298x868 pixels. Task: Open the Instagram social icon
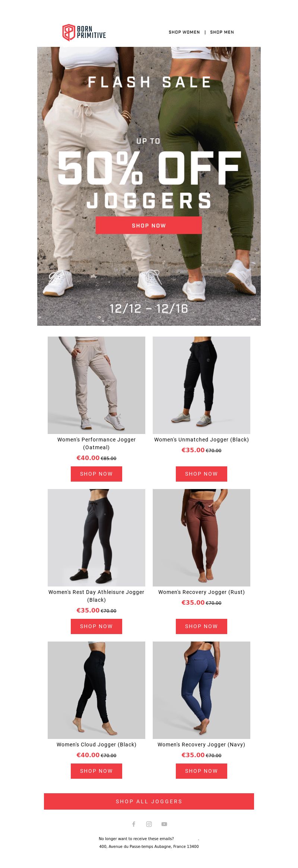[x=149, y=824]
